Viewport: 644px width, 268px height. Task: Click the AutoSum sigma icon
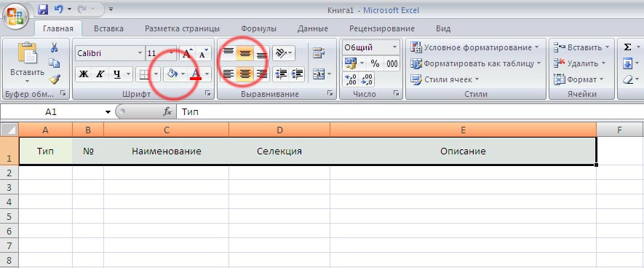pyautogui.click(x=627, y=47)
